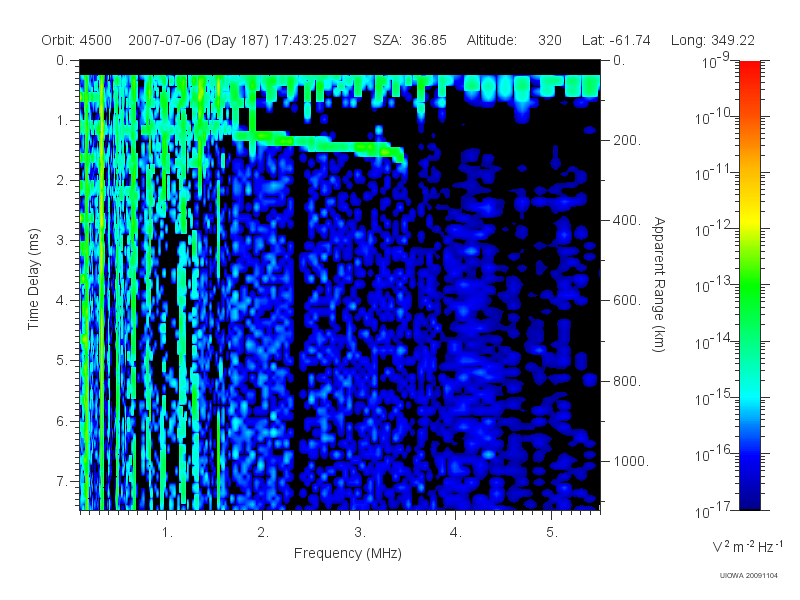Viewport: 800px width, 600px height.
Task: Click the '5.' tick on the frequency axis
Action: [x=552, y=532]
